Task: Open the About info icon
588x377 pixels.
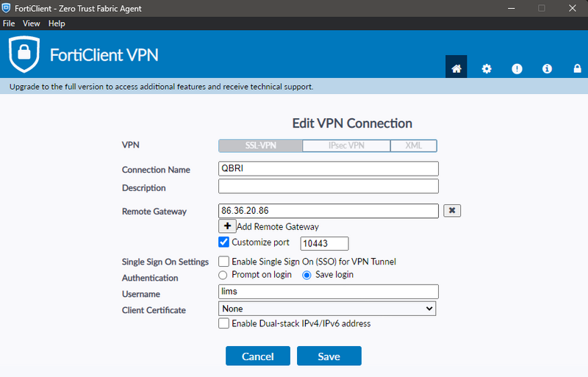Action: pos(547,68)
